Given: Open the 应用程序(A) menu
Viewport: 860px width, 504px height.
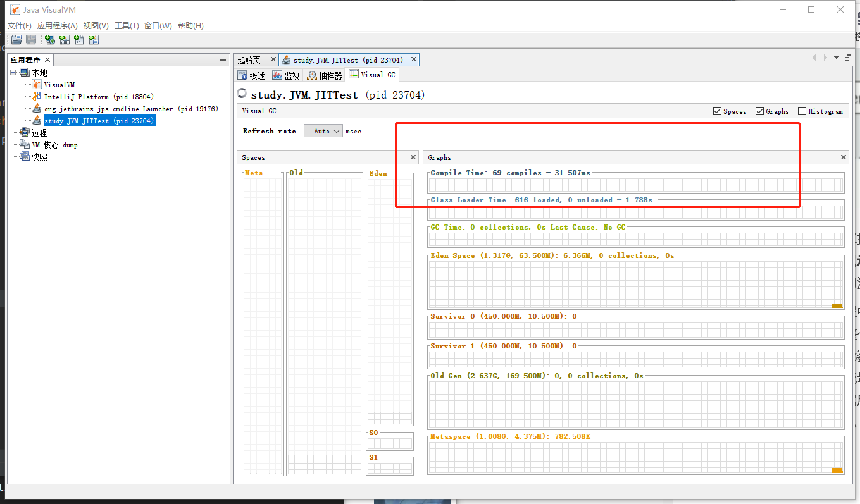Looking at the screenshot, I should [x=57, y=26].
